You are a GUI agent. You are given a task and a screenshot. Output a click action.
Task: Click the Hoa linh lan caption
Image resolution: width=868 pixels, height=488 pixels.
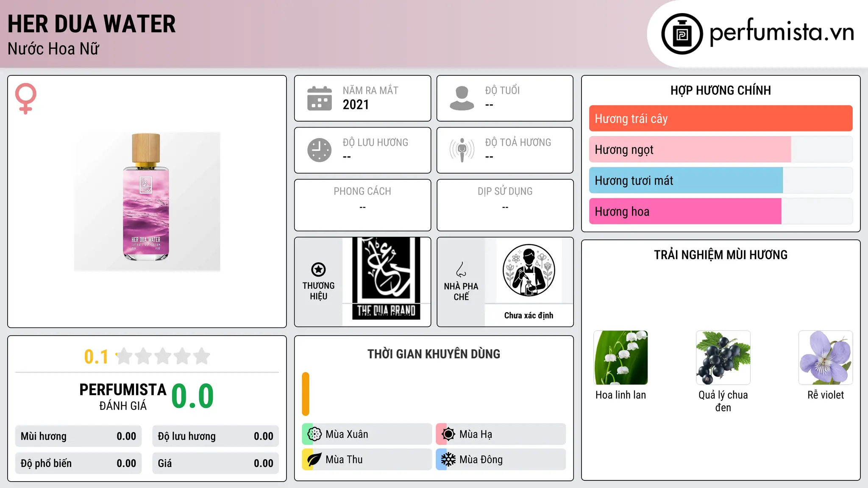click(621, 395)
